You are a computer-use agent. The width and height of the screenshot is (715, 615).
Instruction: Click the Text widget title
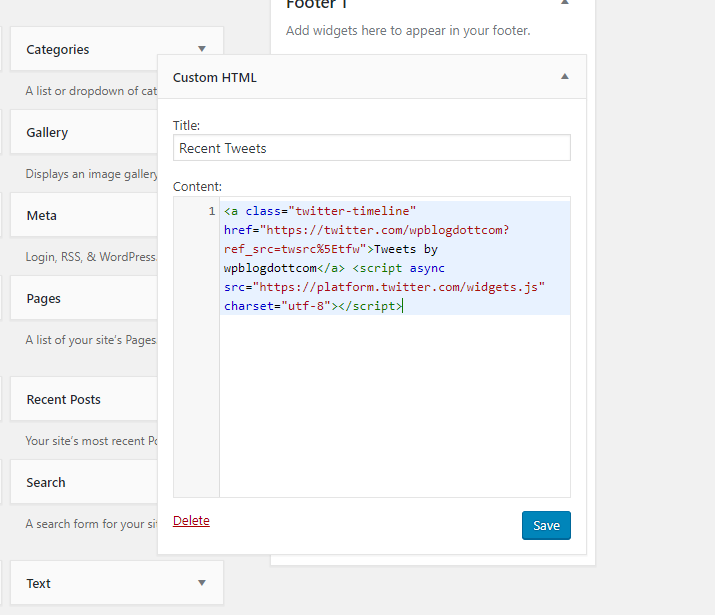click(x=38, y=583)
